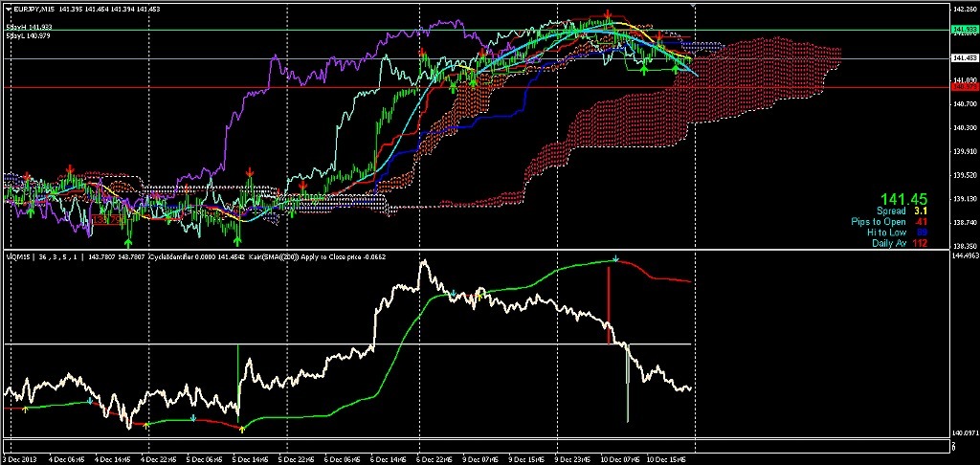The image size is (980, 465).
Task: Click the 139.910 price scale value
Action: 965,151
